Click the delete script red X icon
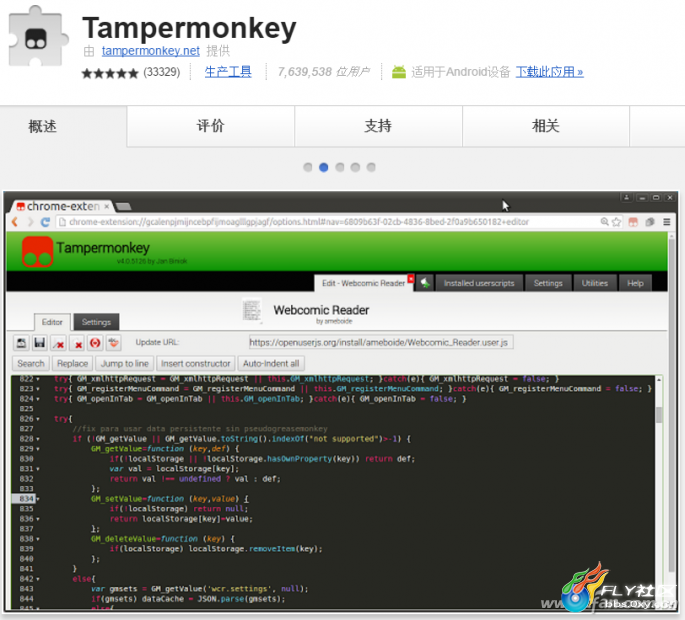 click(77, 343)
